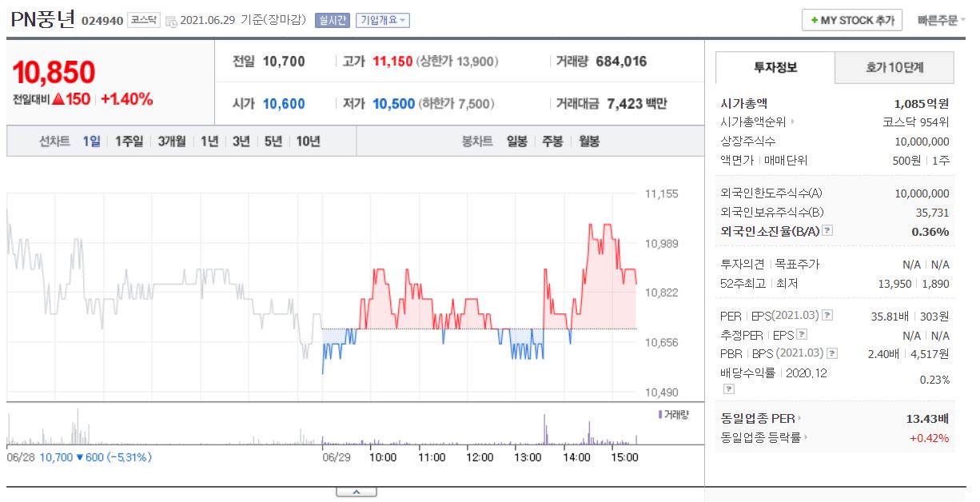This screenshot has width=980, height=502.
Task: Expand 동일업종 PER arrow
Action: pos(799,418)
